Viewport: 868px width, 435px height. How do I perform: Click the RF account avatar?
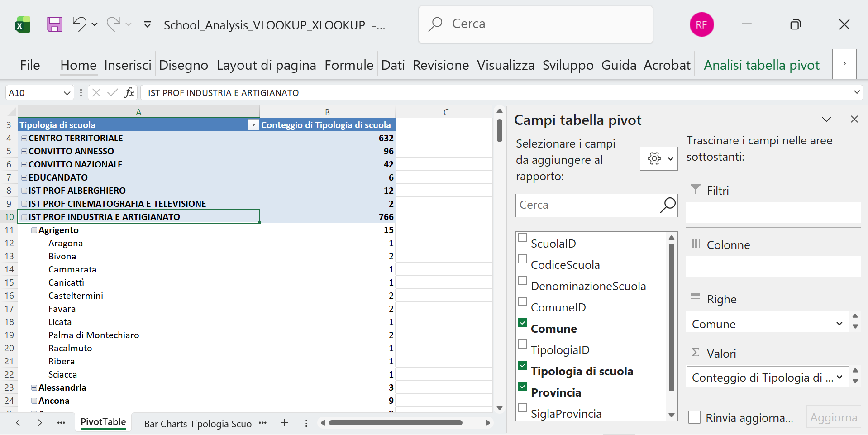[701, 24]
